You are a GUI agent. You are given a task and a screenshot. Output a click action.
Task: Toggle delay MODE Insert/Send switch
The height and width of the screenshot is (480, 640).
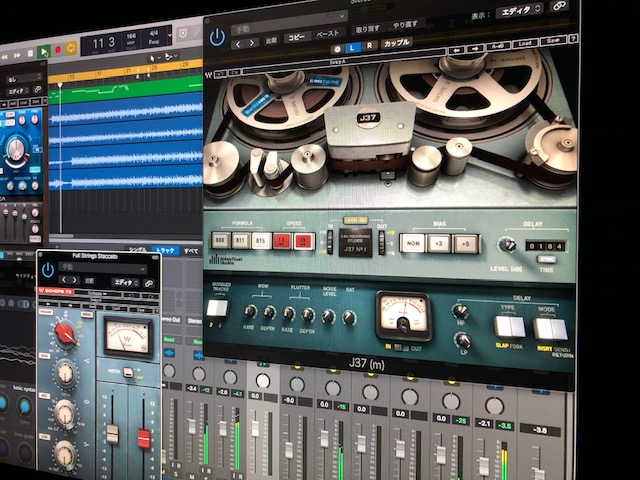550,329
